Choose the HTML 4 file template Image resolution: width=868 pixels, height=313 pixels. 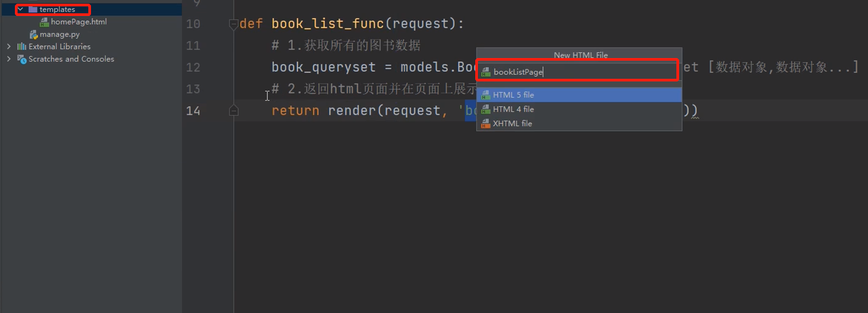(514, 109)
